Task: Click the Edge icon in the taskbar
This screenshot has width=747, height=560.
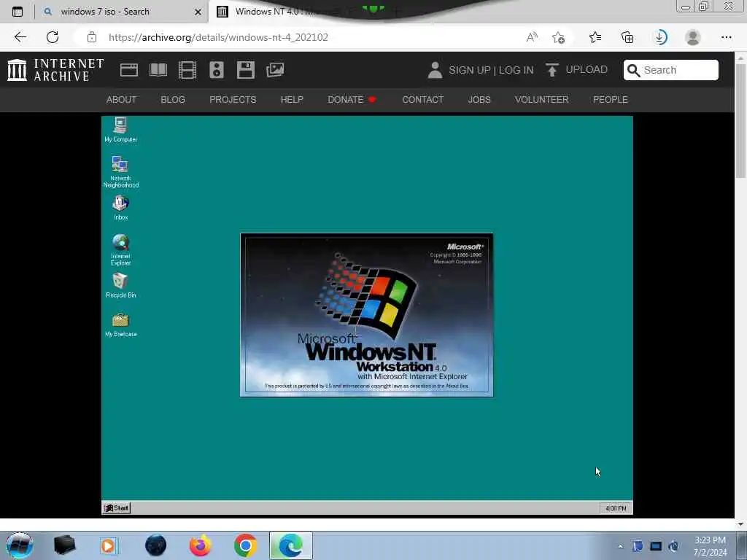Action: [290, 545]
